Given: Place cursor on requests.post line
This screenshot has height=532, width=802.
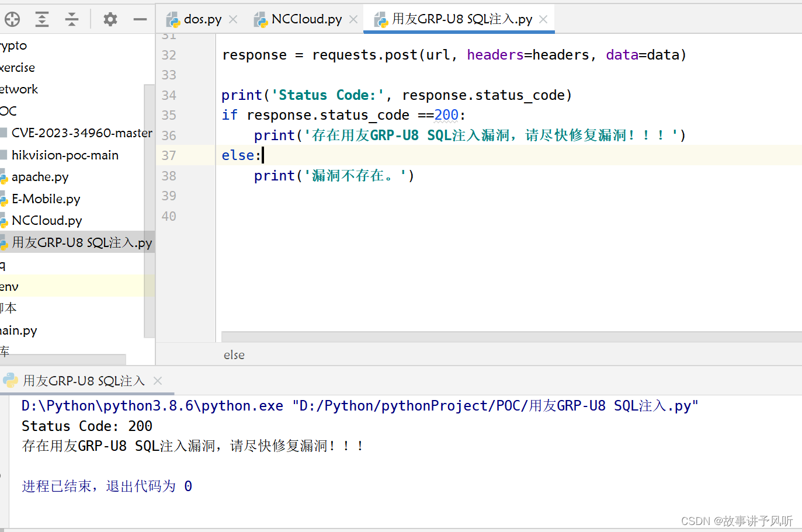Looking at the screenshot, I should coord(454,55).
